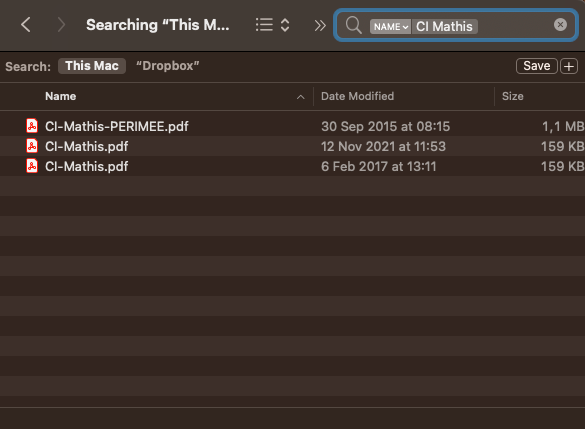Click the 1,1 MB size value
This screenshot has width=585, height=429.
(563, 126)
